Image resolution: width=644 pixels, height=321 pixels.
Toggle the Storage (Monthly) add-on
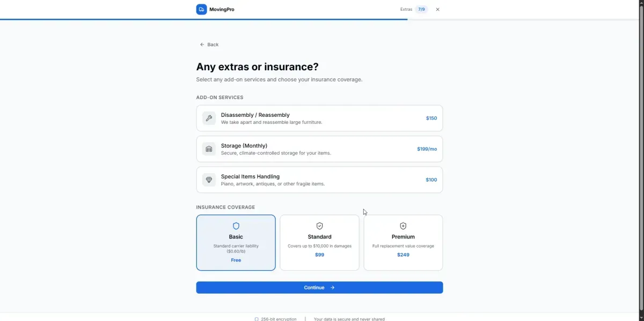(x=319, y=149)
